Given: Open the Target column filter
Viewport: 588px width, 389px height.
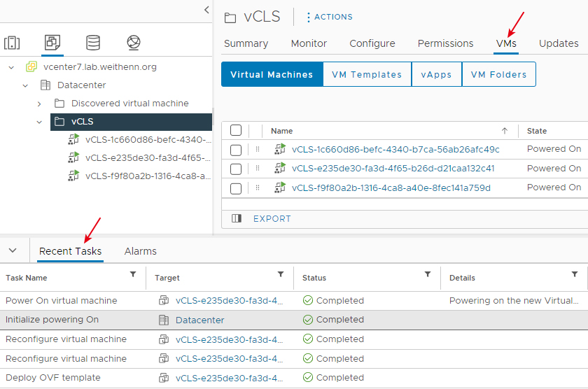Looking at the screenshot, I should click(x=281, y=274).
